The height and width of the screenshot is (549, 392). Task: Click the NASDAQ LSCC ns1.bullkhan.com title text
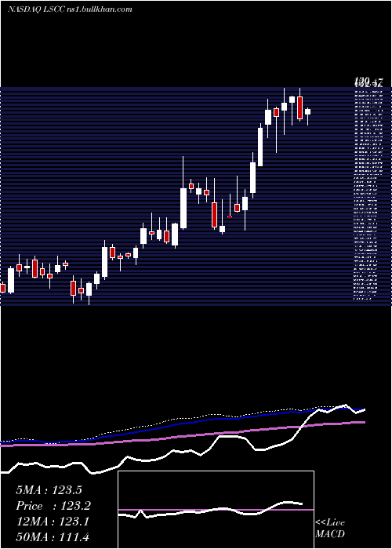tap(70, 9)
